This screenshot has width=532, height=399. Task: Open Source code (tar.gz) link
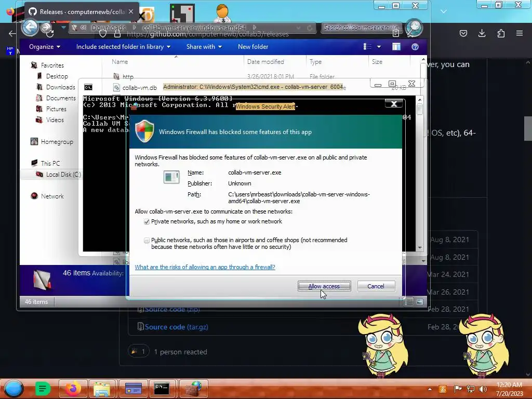(x=177, y=327)
